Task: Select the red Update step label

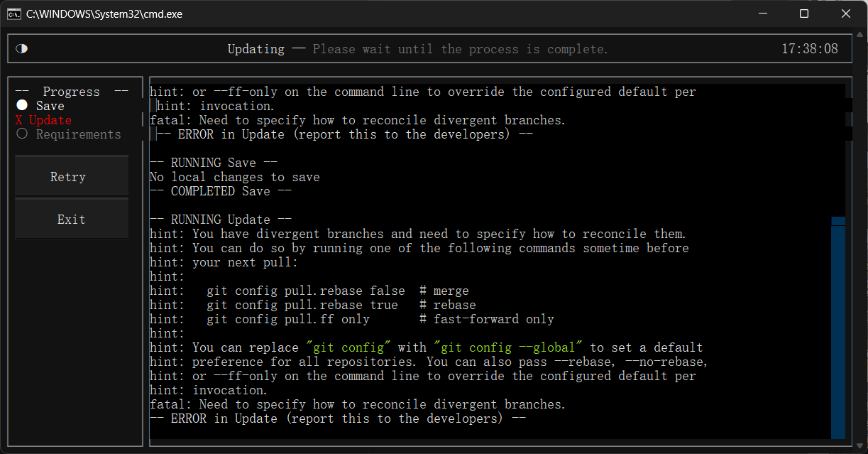Action: [x=50, y=120]
